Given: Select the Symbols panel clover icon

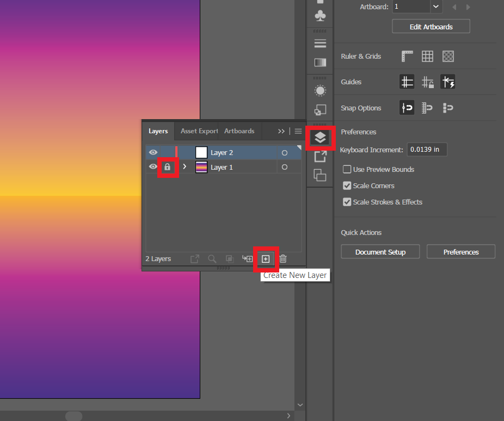Looking at the screenshot, I should click(320, 14).
